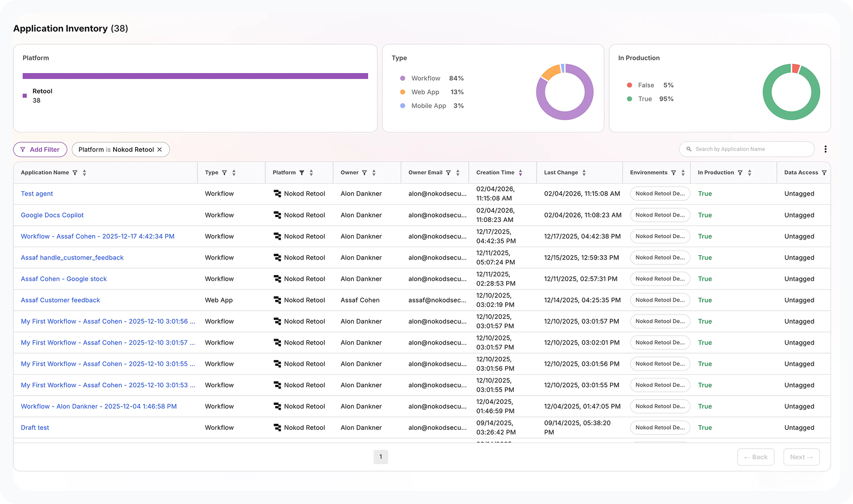Open My First Workflow 3:01:57 link
The width and height of the screenshot is (853, 504).
(108, 342)
